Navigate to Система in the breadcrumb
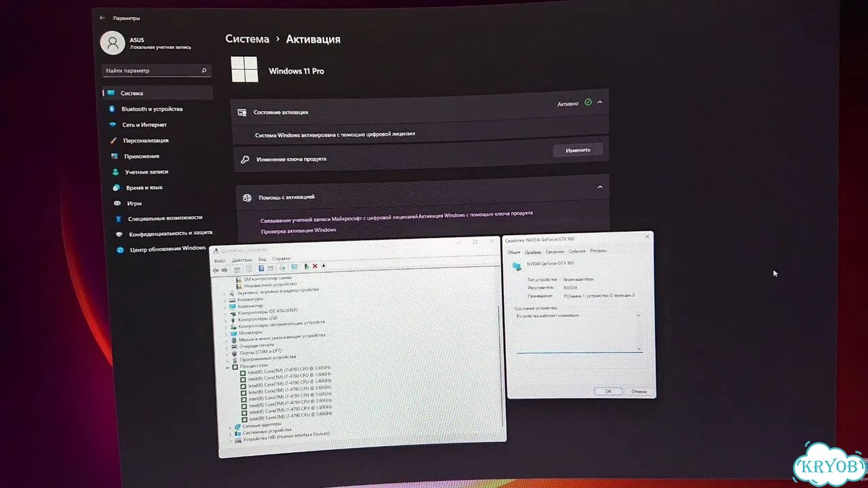Viewport: 868px width, 488px height. pyautogui.click(x=247, y=39)
